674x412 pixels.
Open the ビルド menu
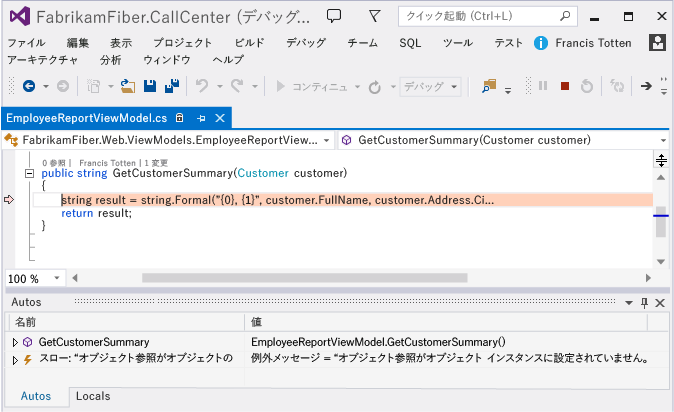(249, 43)
